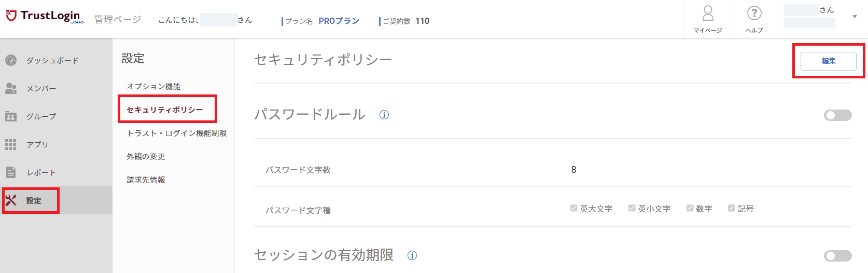Click the TrustLogin logo

click(x=45, y=16)
